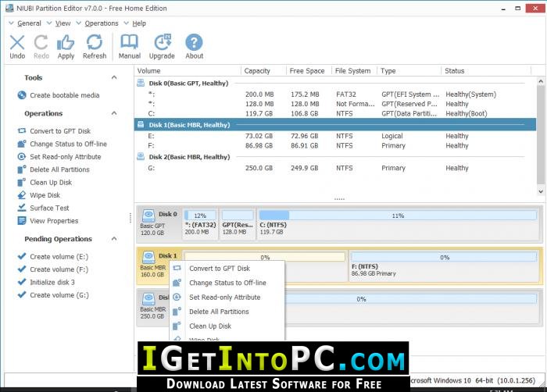547x392 pixels.
Task: Choose Change Status to Off-line in context menu
Action: pos(227,283)
